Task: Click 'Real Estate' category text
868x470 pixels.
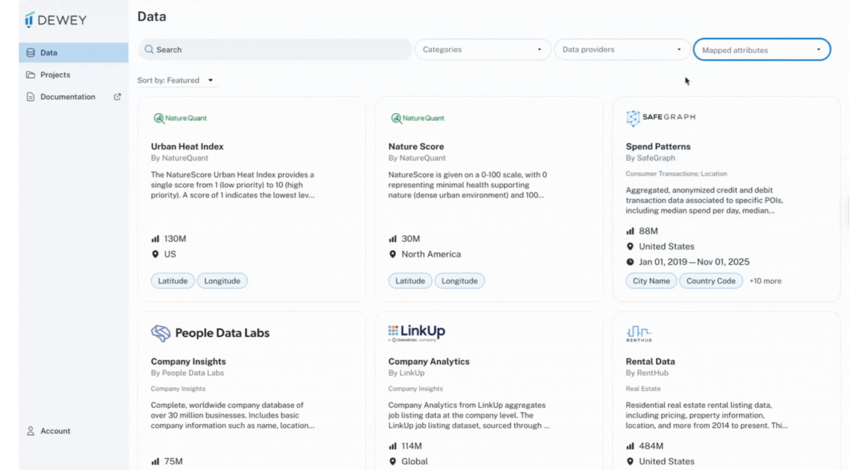Action: (x=643, y=389)
